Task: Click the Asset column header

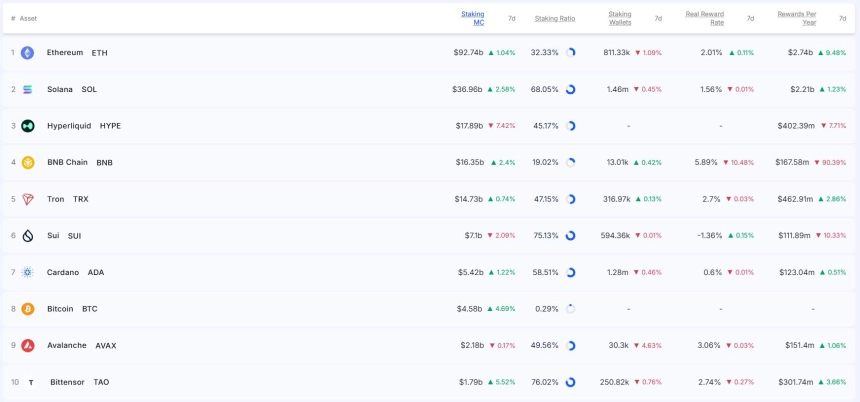Action: tap(28, 18)
